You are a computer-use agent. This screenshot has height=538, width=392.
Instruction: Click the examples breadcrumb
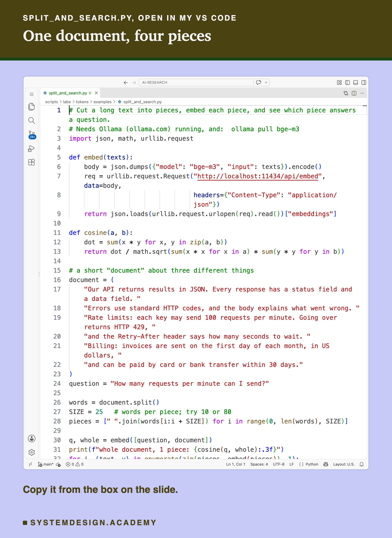[x=103, y=102]
